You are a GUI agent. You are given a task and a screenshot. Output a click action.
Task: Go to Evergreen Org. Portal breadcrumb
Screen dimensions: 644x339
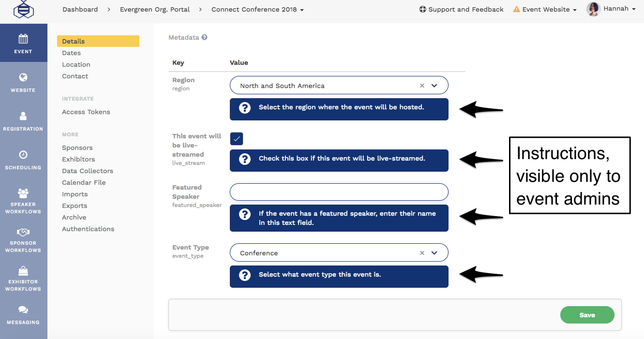click(x=155, y=9)
